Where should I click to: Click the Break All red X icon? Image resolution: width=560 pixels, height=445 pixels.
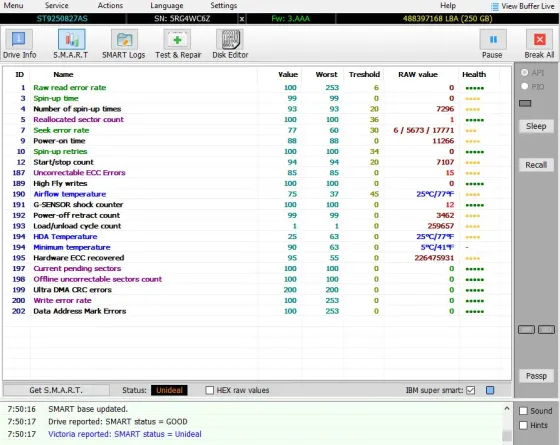pyautogui.click(x=539, y=40)
